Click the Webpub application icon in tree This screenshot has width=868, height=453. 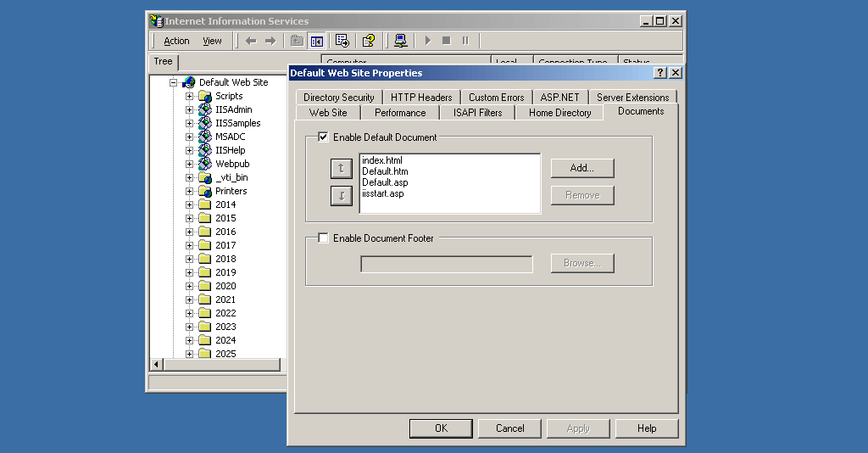(x=205, y=164)
